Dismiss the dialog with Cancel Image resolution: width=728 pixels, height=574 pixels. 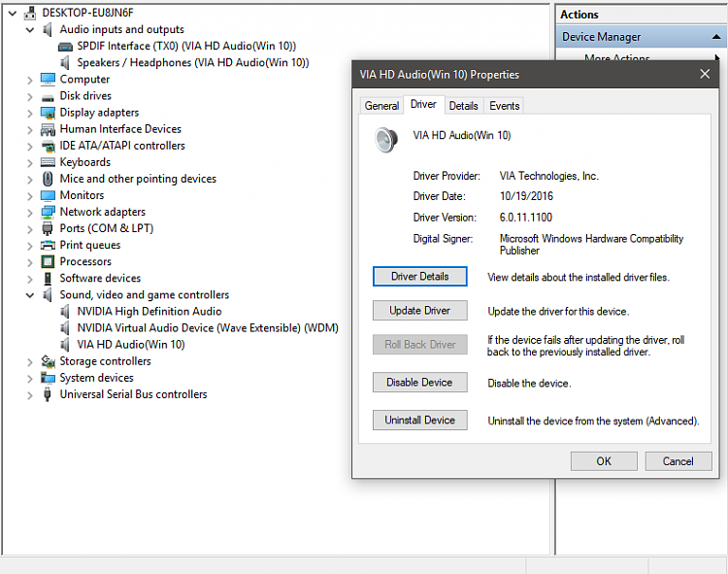pos(678,461)
